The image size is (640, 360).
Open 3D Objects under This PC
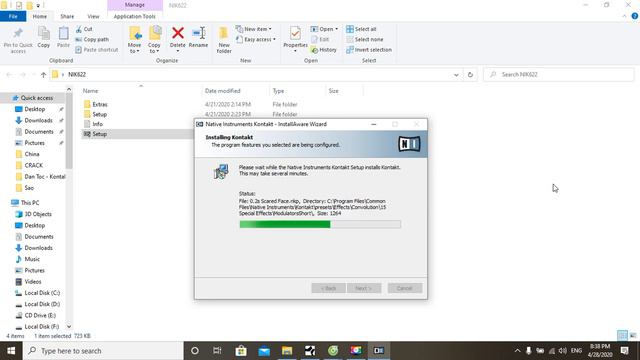click(x=38, y=214)
